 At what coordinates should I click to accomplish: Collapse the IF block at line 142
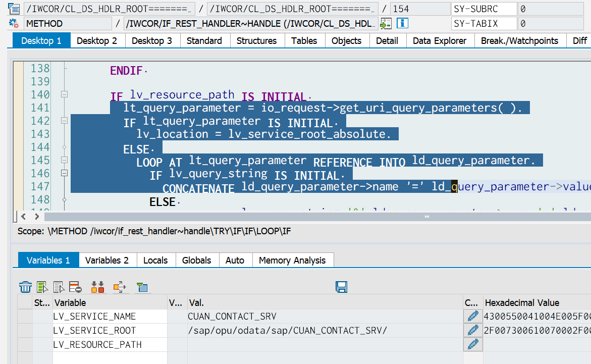pos(65,121)
